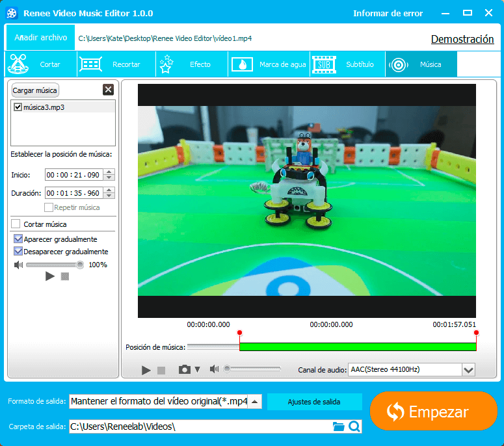This screenshot has height=446, width=504.
Task: Increase Inicio time with up arrow
Action: 109,172
